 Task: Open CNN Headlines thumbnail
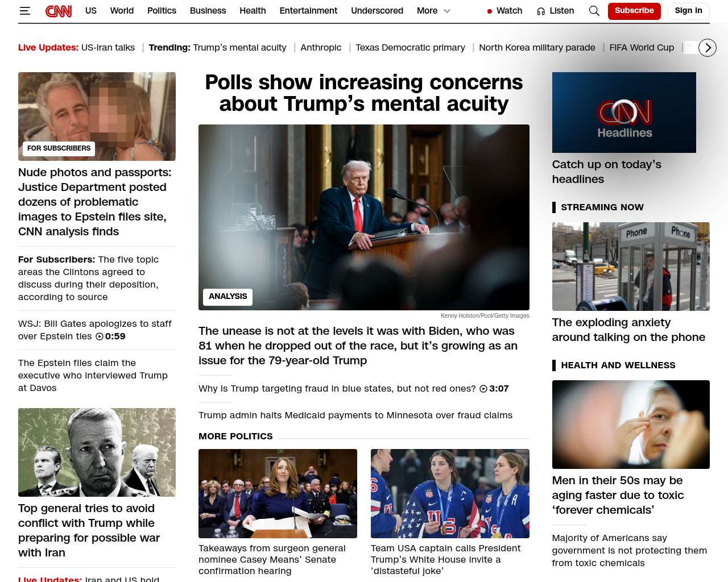point(624,113)
